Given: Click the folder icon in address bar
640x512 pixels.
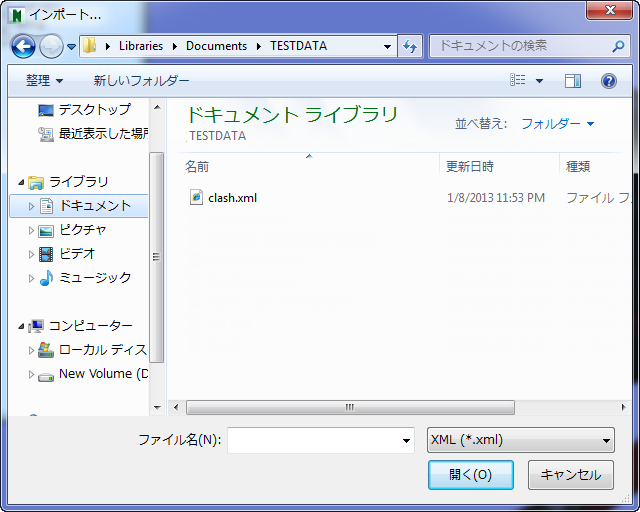Looking at the screenshot, I should pyautogui.click(x=89, y=45).
